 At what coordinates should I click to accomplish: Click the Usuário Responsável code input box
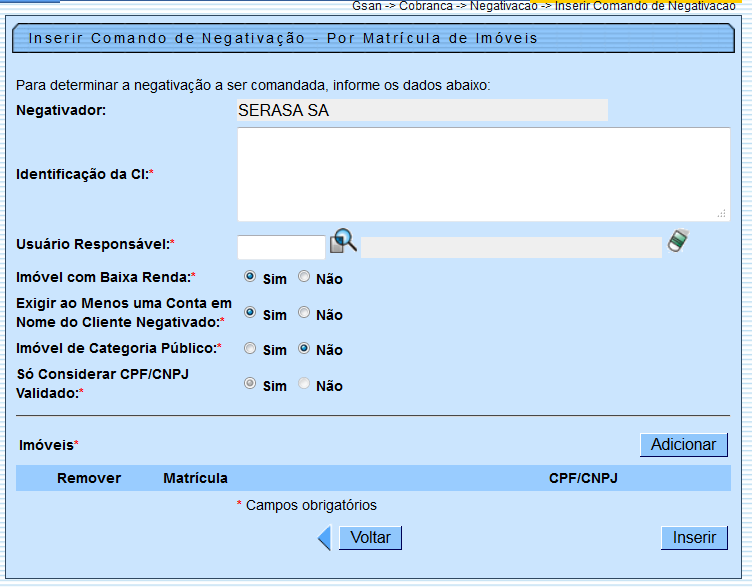[x=281, y=246]
